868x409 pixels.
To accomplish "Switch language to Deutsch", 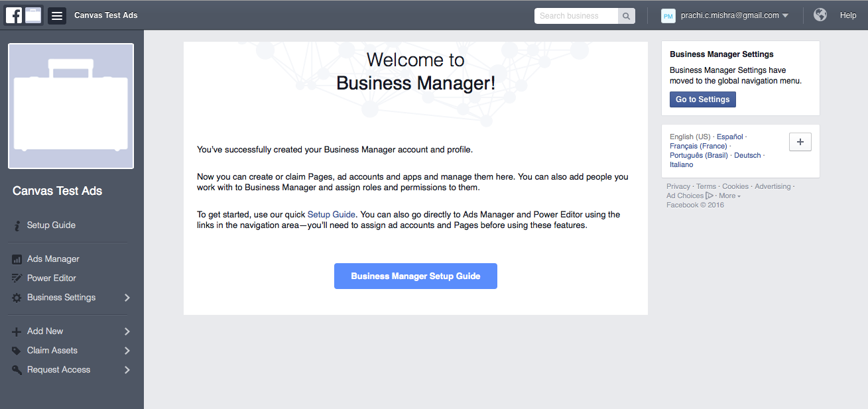I will (x=747, y=155).
